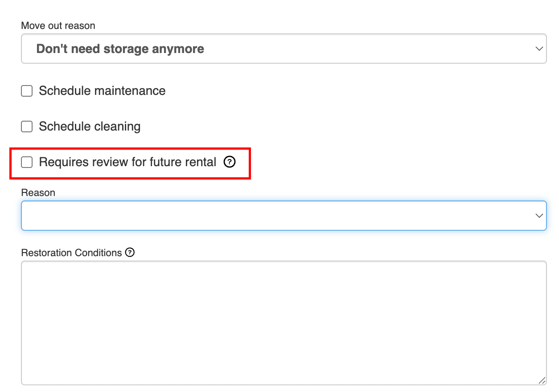Click the "Reason" field label
Screen dimensions: 559x392
coord(38,192)
